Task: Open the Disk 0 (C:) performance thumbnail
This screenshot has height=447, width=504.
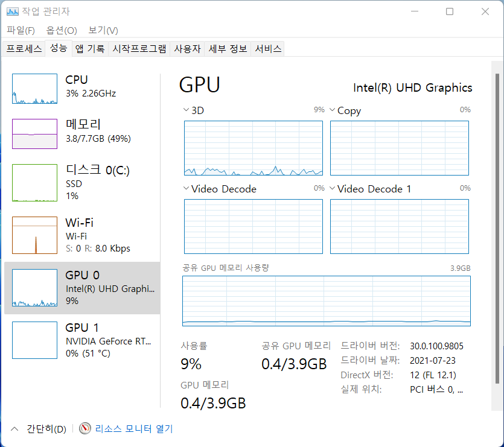Action: click(34, 183)
